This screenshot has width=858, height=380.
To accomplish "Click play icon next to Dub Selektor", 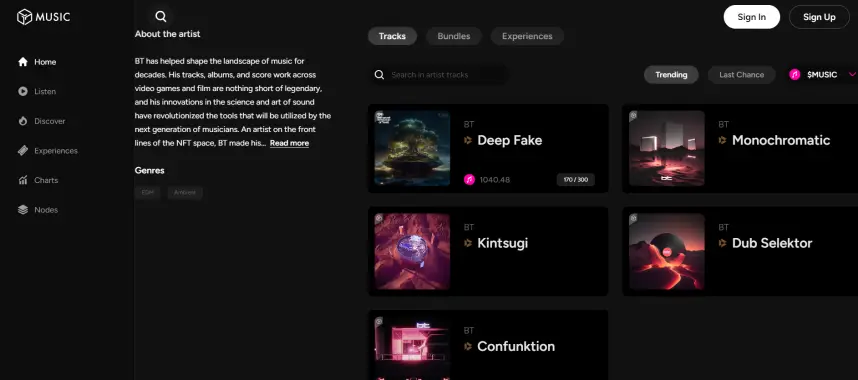I will tap(723, 243).
